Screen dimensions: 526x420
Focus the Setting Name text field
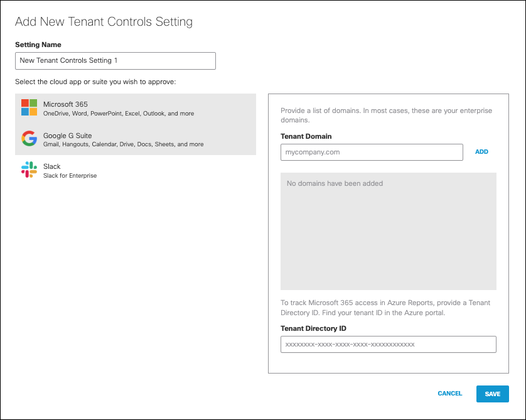(x=115, y=61)
